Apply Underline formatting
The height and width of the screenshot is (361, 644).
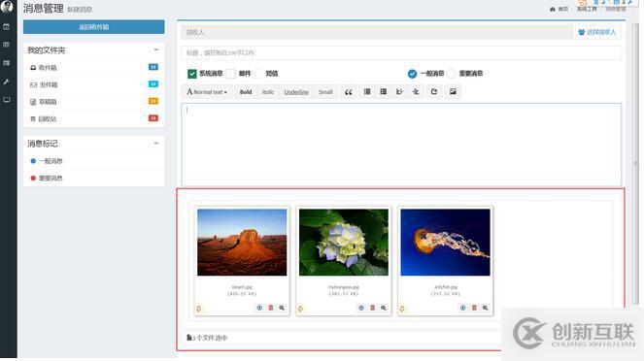pos(296,92)
